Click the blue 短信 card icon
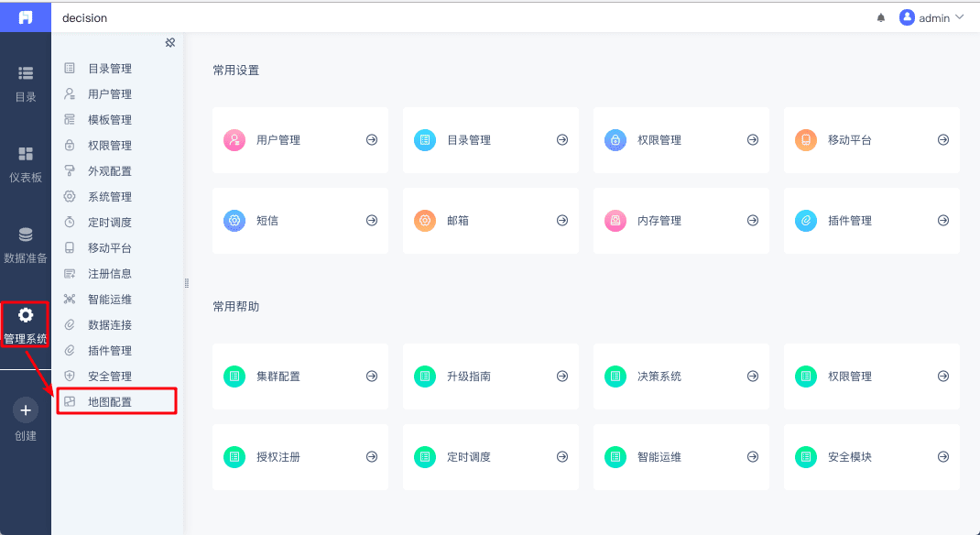This screenshot has height=535, width=980. point(234,221)
